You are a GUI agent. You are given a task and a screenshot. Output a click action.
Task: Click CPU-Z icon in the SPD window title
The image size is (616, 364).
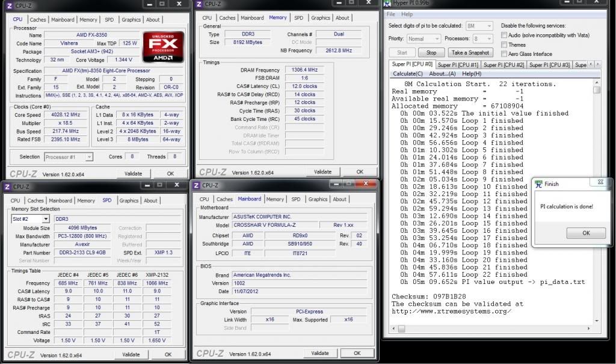(6, 187)
